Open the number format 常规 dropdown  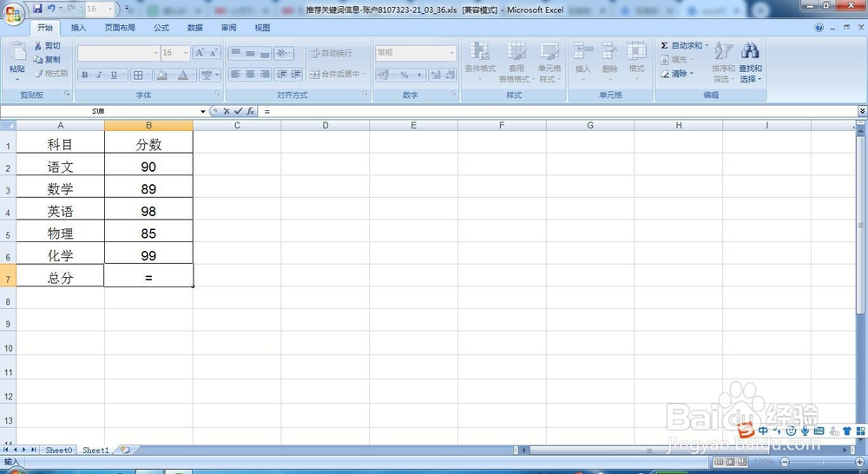[x=452, y=53]
